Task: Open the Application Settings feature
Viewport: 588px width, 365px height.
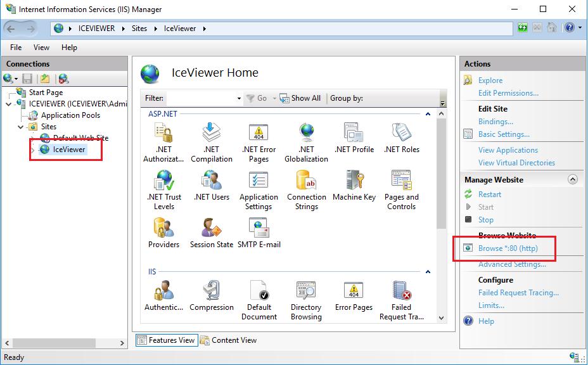Action: click(x=259, y=190)
